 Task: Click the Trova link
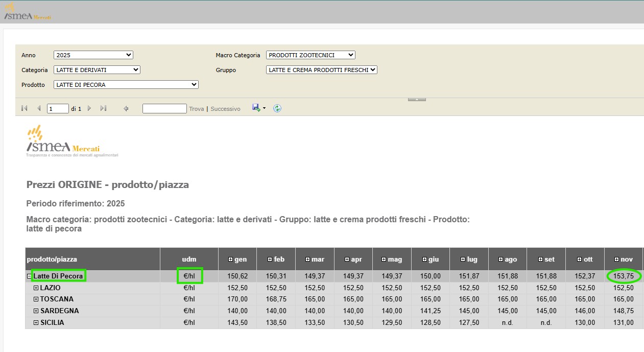197,109
